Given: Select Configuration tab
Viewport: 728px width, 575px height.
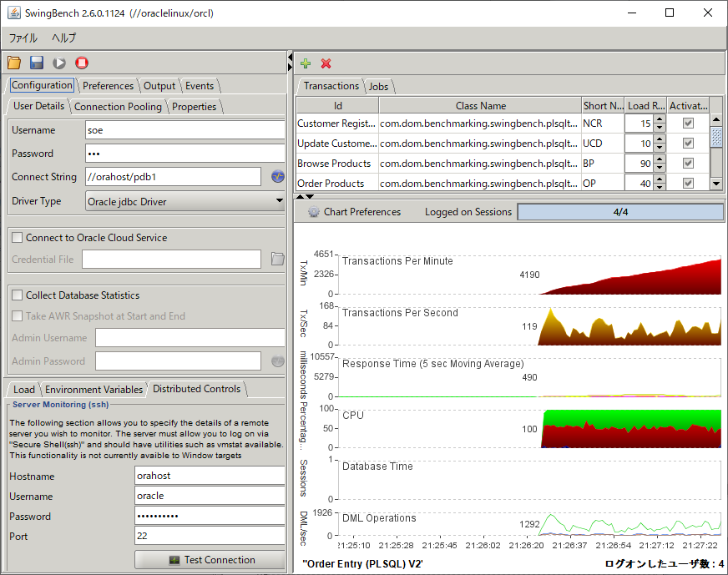Looking at the screenshot, I should click(x=42, y=85).
